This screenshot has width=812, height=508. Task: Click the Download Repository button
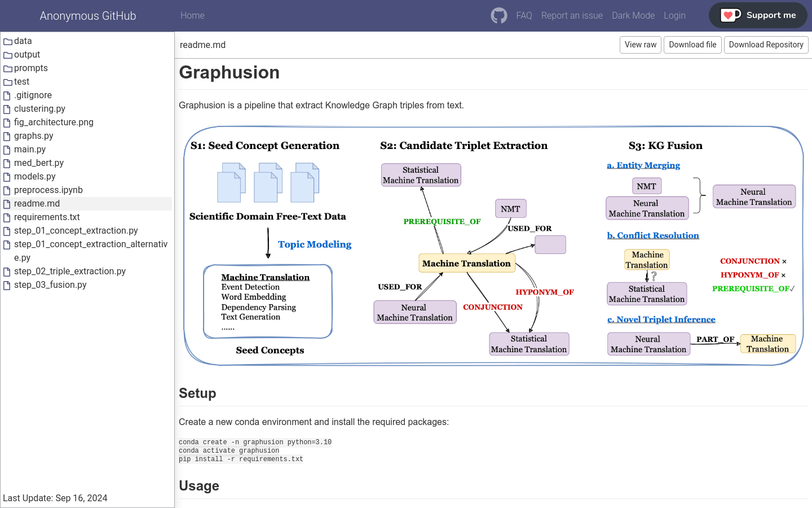point(766,45)
